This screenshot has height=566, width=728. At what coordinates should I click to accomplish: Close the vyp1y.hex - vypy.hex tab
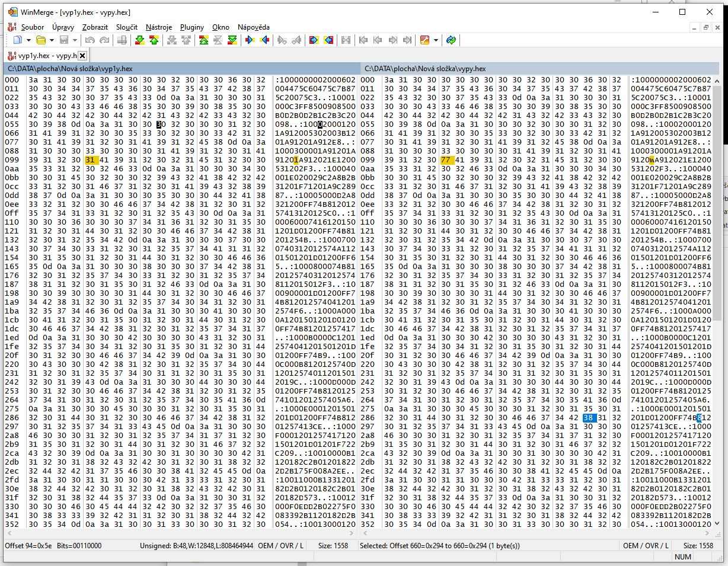click(x=82, y=56)
